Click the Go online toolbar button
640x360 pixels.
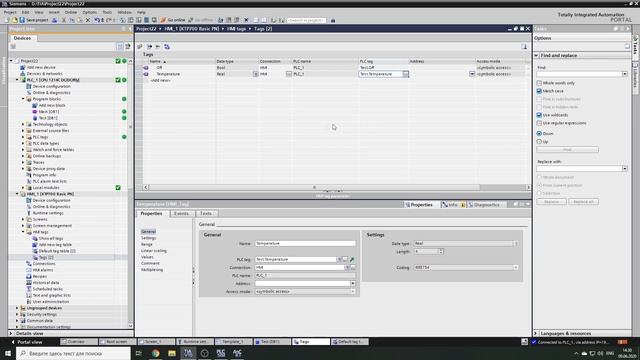173,20
